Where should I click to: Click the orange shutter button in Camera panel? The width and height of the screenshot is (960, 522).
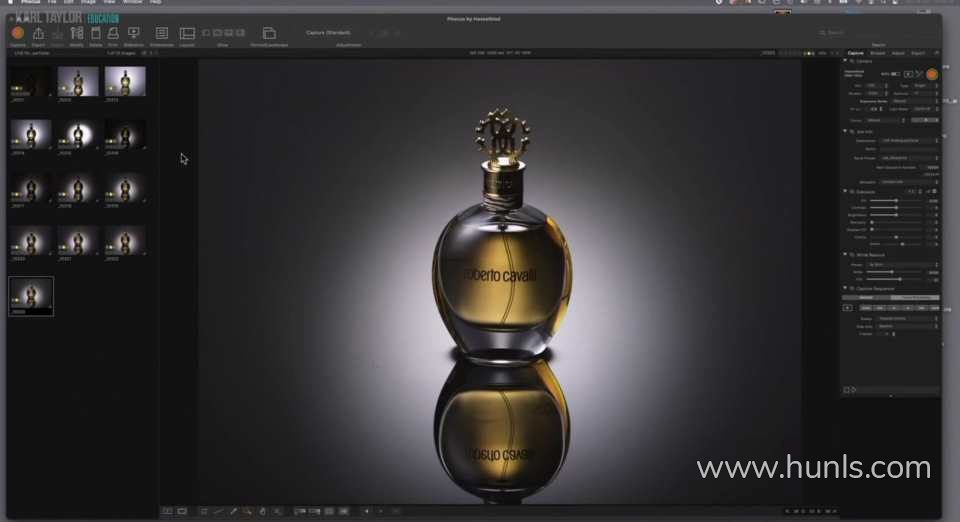point(932,74)
